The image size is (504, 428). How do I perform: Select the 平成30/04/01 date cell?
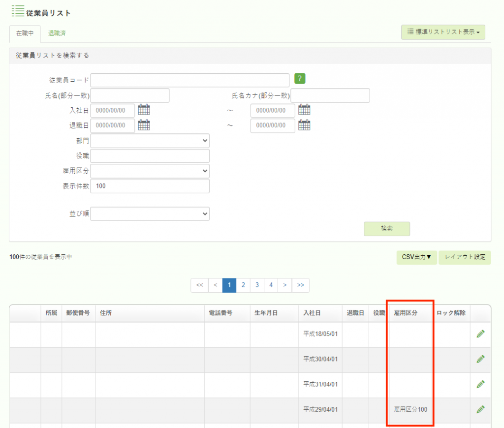(320, 359)
